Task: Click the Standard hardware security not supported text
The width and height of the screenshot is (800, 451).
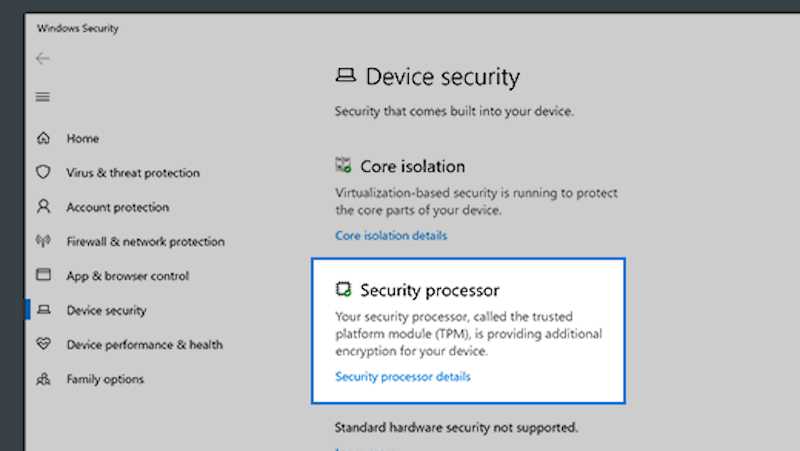Action: pos(456,428)
